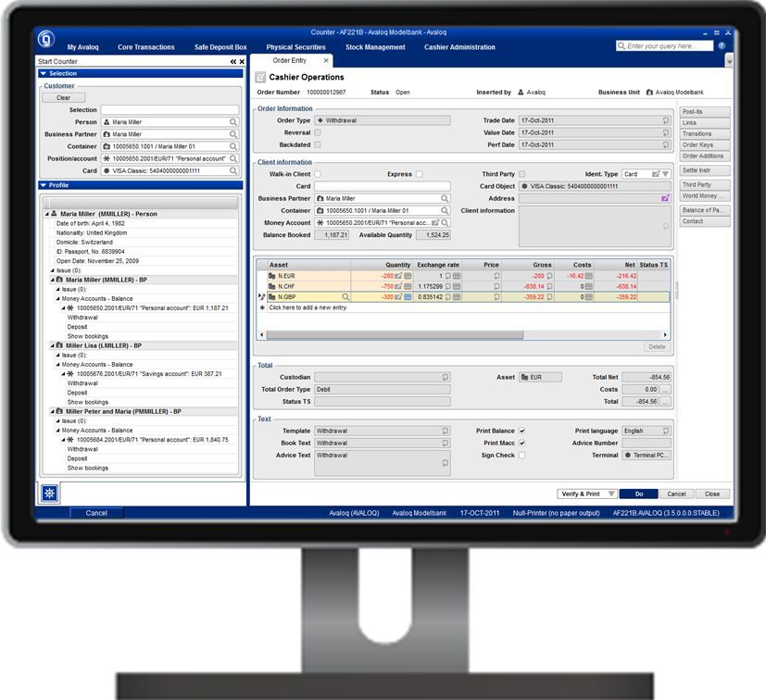766x700 pixels.
Task: Open Cashier Administration menu
Action: click(x=459, y=47)
